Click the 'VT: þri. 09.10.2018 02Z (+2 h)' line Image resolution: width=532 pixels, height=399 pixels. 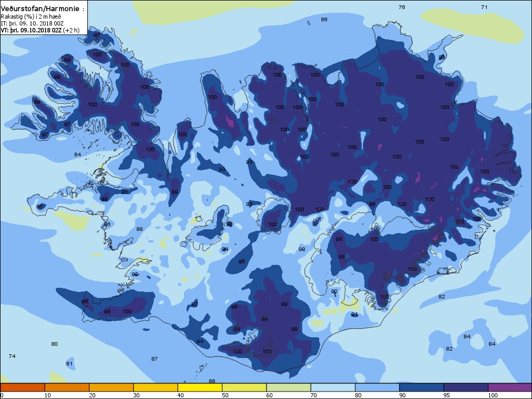pos(40,30)
